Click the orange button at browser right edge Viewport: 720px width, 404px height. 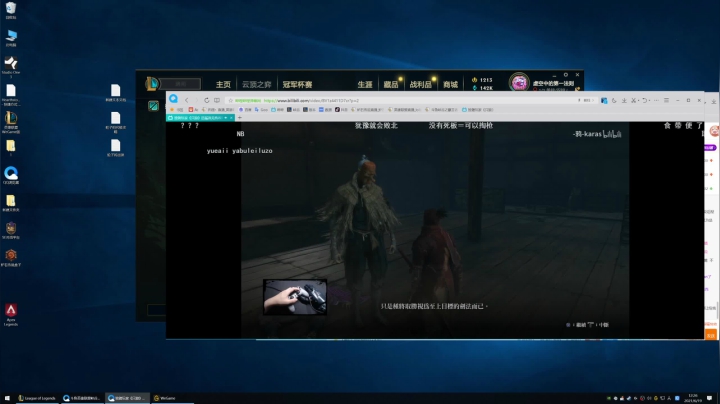(710, 335)
